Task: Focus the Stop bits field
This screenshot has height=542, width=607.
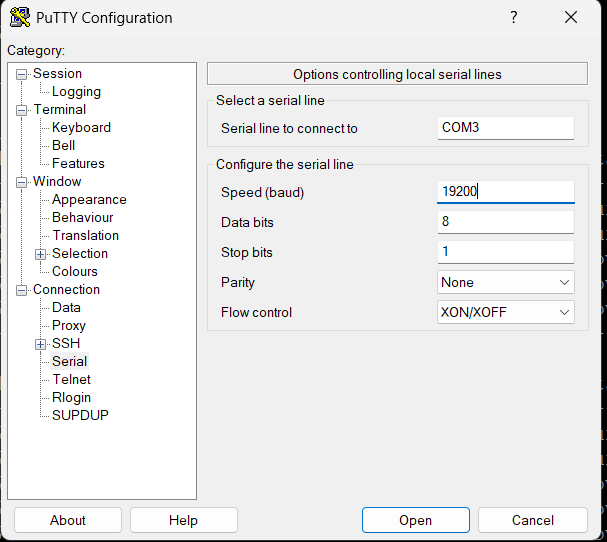Action: pyautogui.click(x=506, y=252)
